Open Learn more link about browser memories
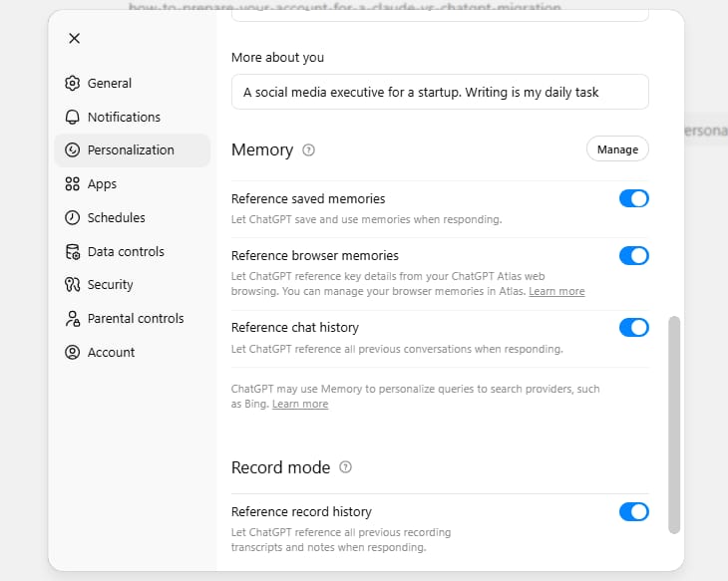The image size is (728, 581). click(x=556, y=291)
